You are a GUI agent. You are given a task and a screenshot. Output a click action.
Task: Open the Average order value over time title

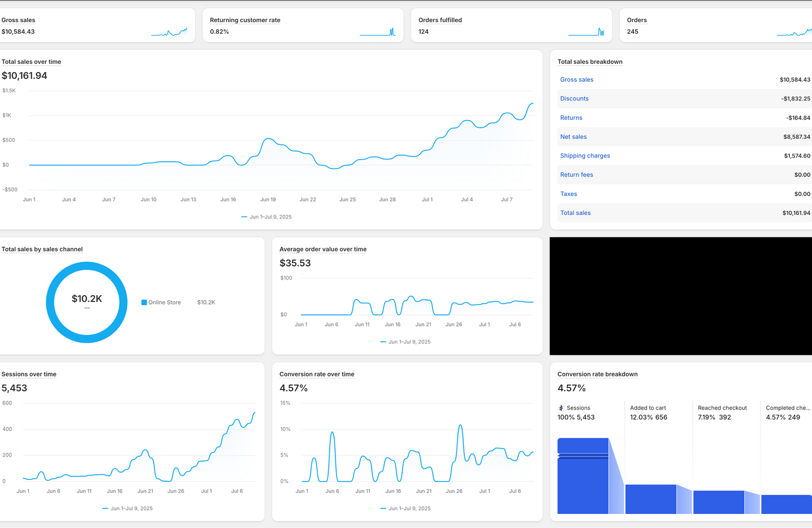tap(323, 249)
